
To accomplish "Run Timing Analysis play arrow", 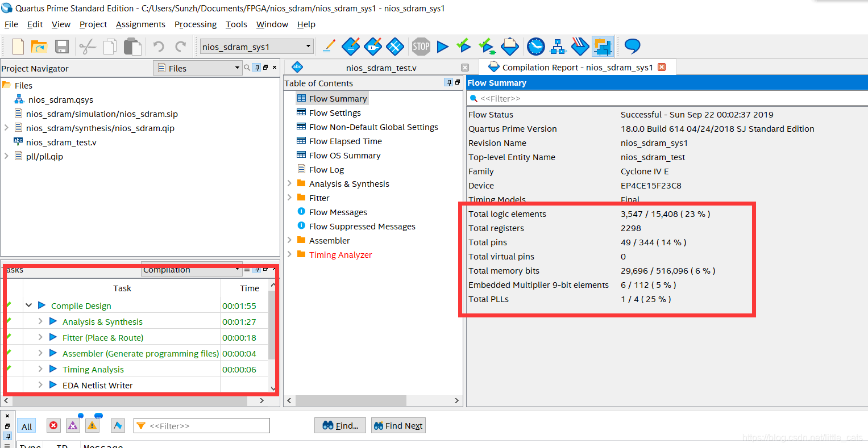I will tap(53, 369).
